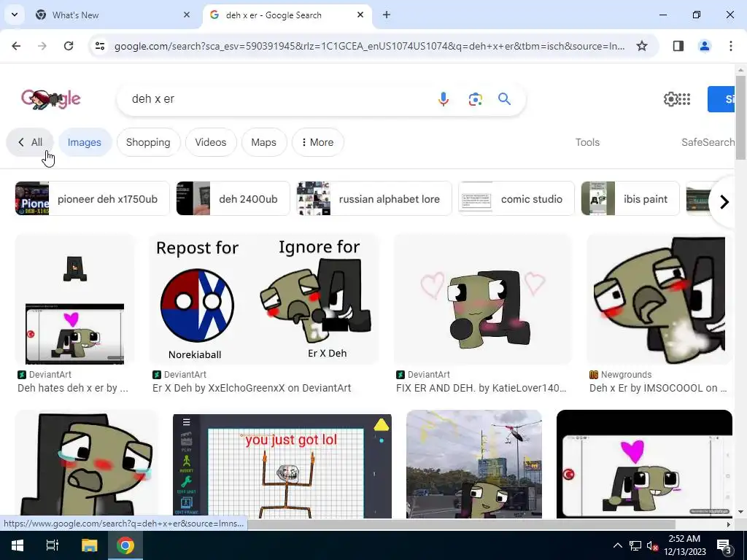Open the tab search dropdown
Image resolution: width=747 pixels, height=560 pixels.
tap(15, 15)
